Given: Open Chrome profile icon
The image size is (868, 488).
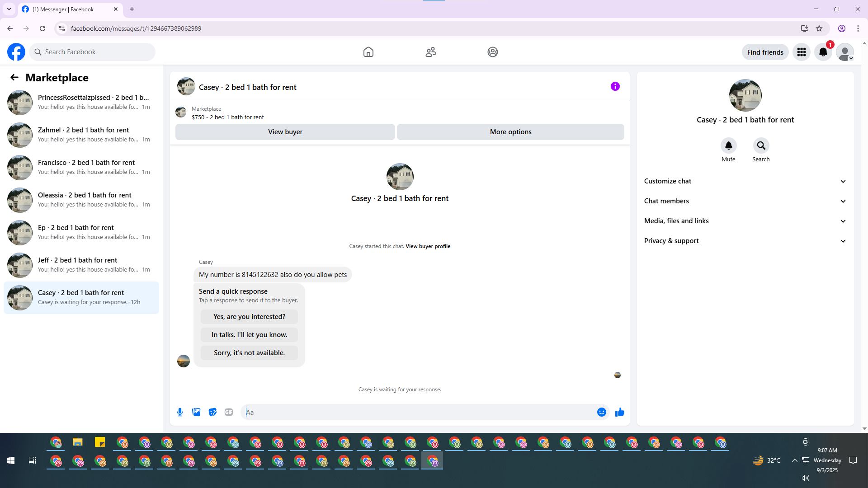Looking at the screenshot, I should point(842,28).
